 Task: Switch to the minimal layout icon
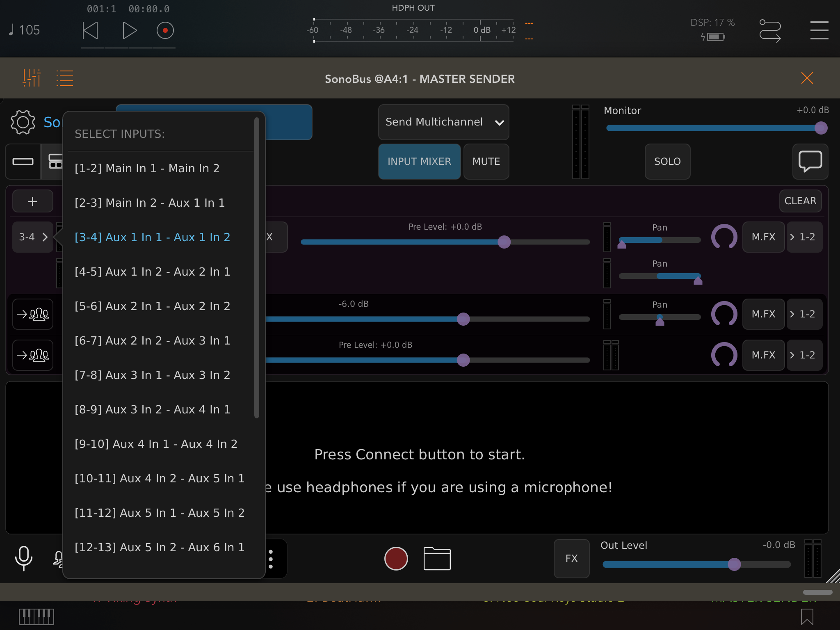(x=23, y=161)
